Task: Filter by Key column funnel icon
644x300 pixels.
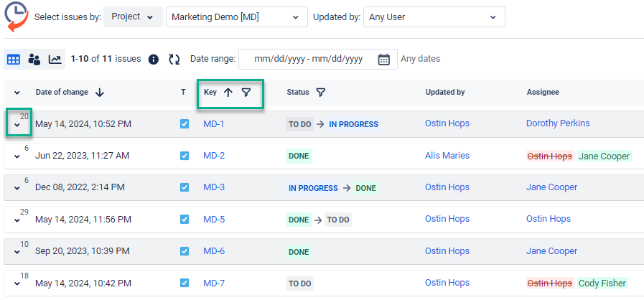Action: click(x=246, y=92)
